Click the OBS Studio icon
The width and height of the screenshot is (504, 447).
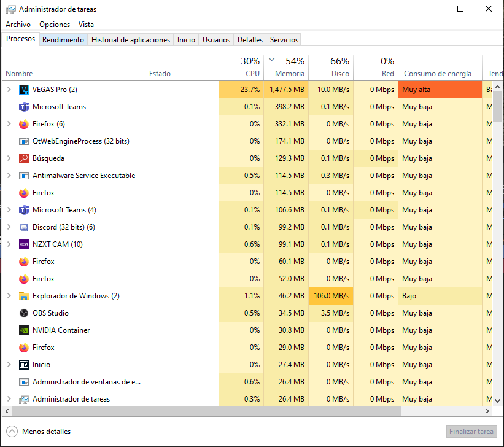[24, 313]
